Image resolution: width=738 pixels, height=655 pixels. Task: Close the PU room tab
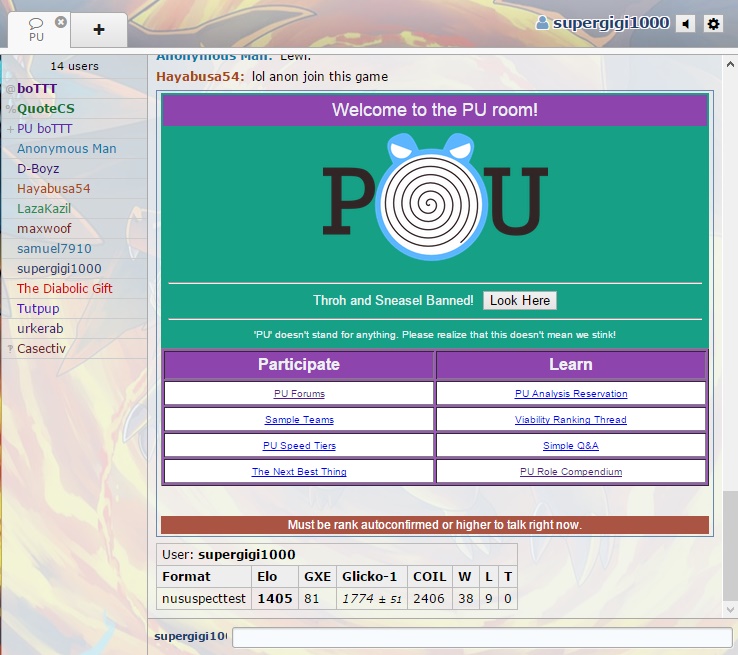coord(61,22)
